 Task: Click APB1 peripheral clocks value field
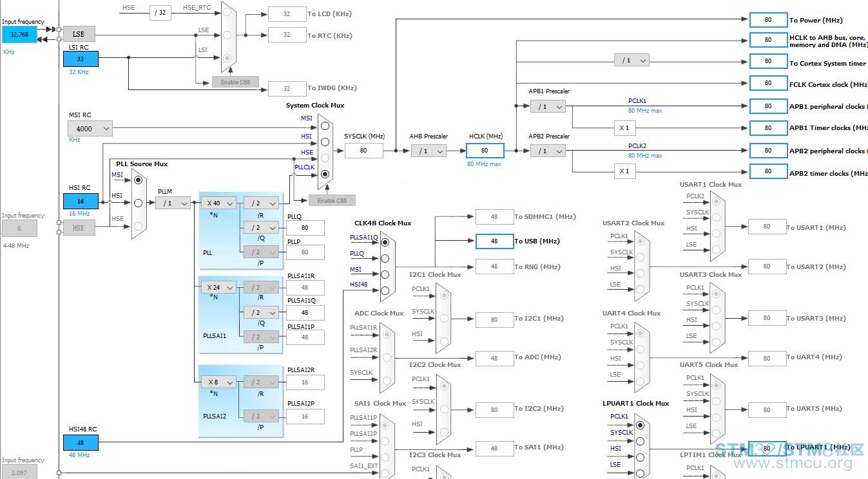pos(768,106)
